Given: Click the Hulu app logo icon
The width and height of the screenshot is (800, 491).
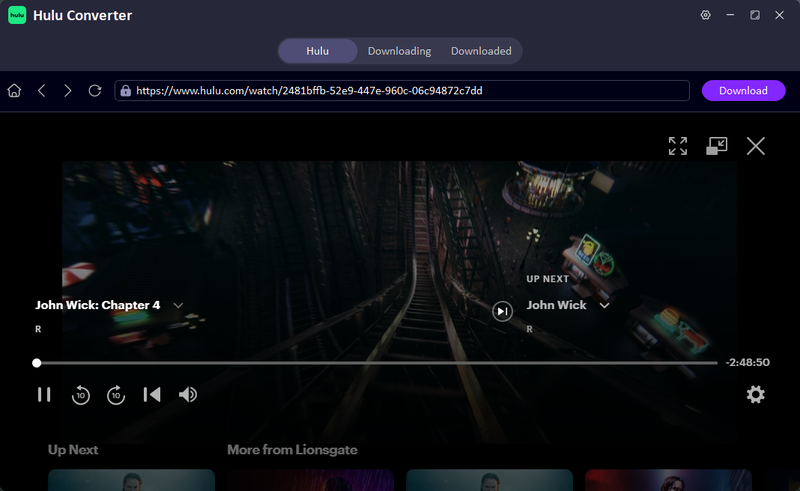Looking at the screenshot, I should point(17,15).
